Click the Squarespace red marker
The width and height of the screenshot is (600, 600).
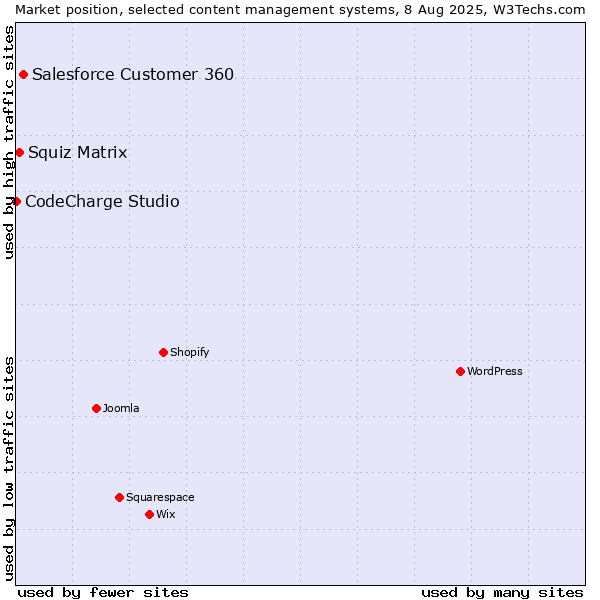tap(119, 497)
